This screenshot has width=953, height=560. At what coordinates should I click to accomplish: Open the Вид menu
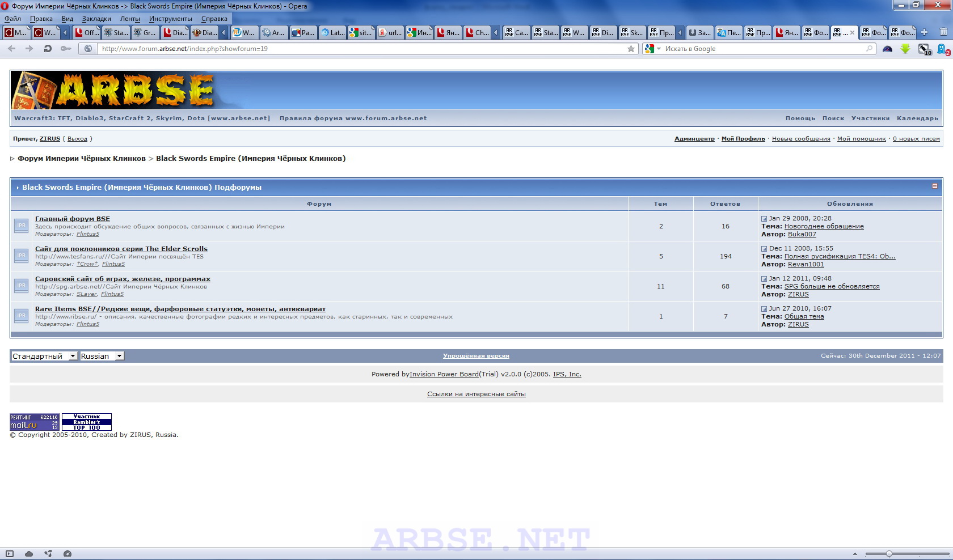click(68, 19)
